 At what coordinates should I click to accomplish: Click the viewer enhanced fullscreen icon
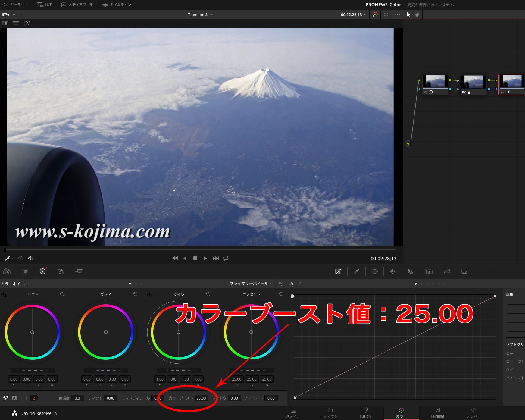(386, 14)
